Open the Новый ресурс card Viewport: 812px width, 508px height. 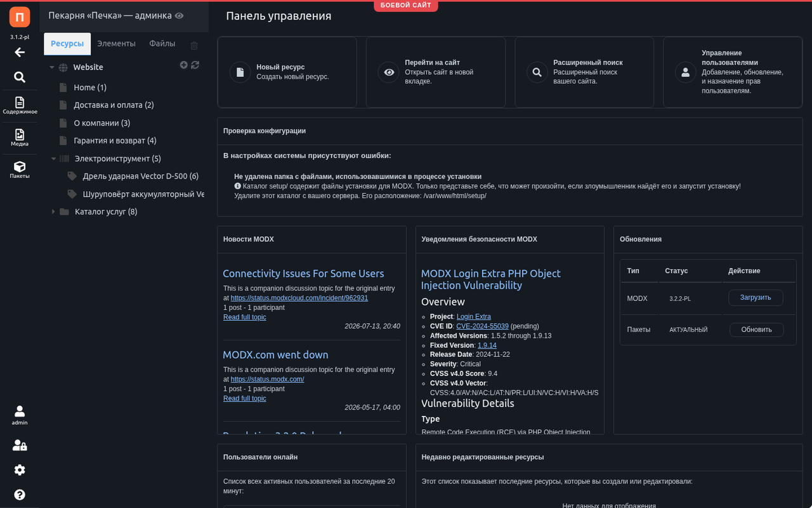[x=287, y=72]
